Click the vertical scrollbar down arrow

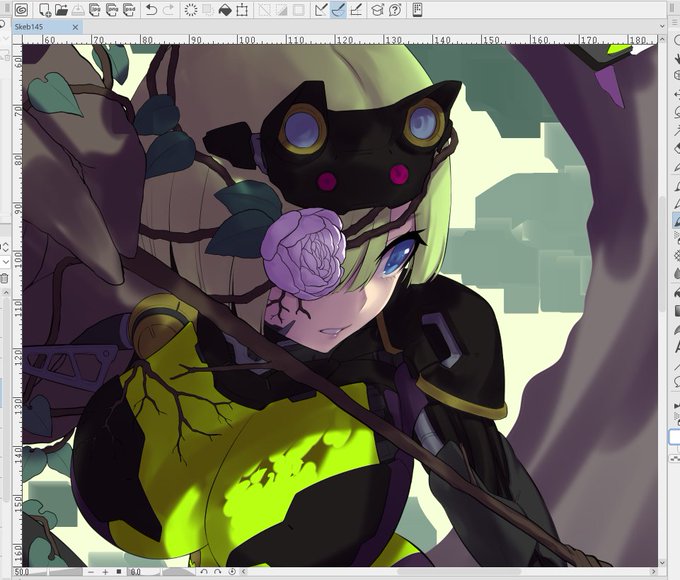click(662, 563)
